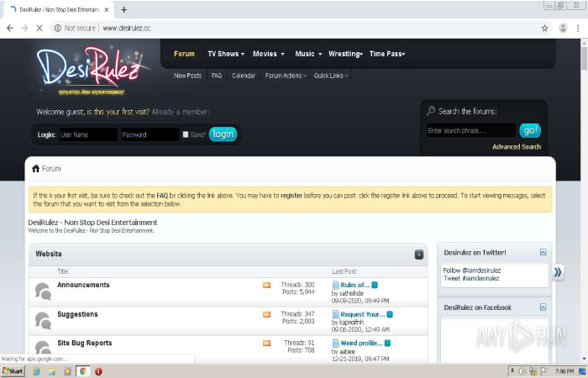Screen dimensions: 588x378
Task: Click the post icon beside Request Your...
Action: (x=336, y=314)
